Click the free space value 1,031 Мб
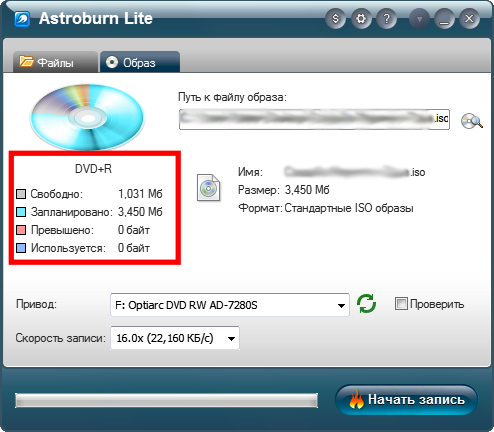This screenshot has width=494, height=432. tap(140, 194)
